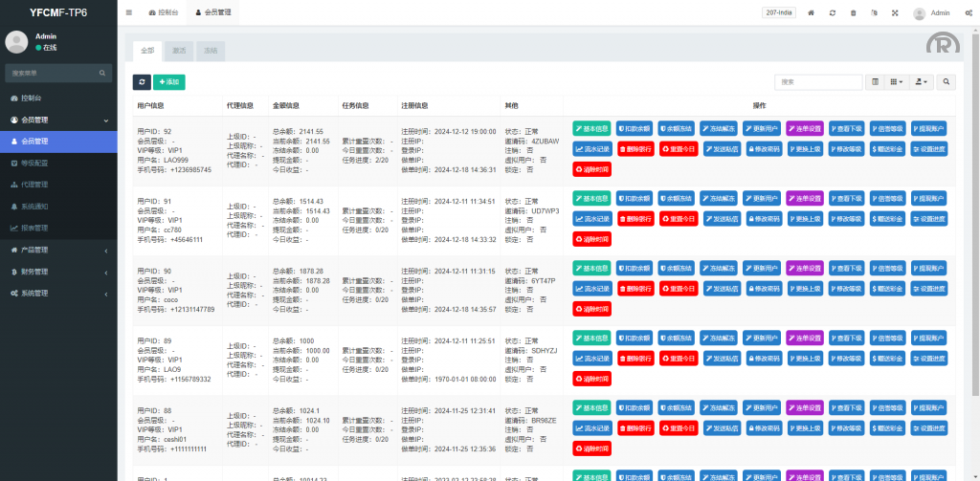Enter fullscreen with the expand arrows icon
Viewport: 980px width, 481px height.
895,13
